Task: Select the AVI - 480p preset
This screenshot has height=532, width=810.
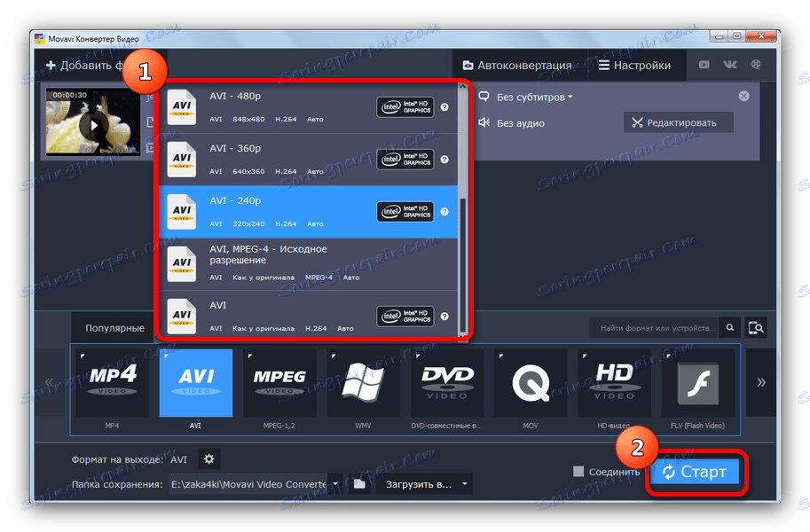Action: pos(309,107)
